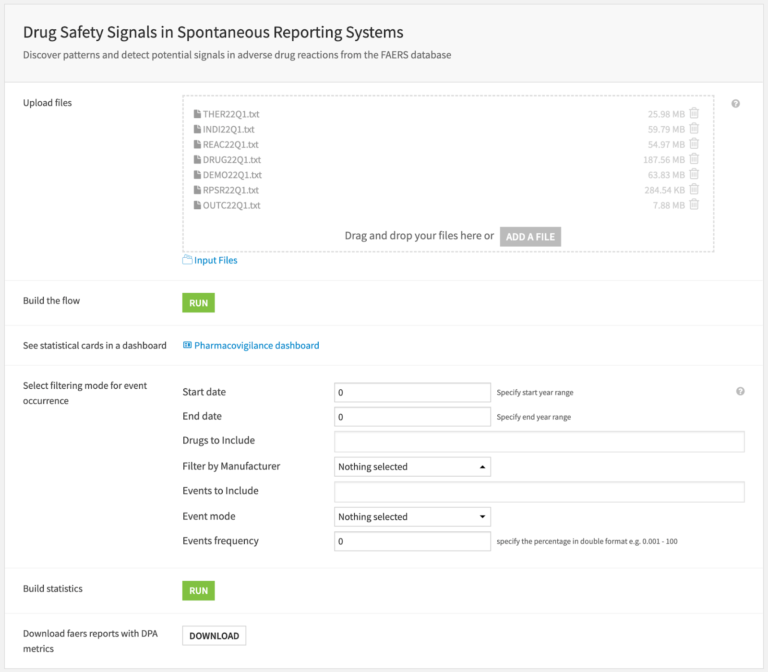The width and height of the screenshot is (768, 672).
Task: Select the RPSR22Q1.txt file name
Action: pos(231,190)
